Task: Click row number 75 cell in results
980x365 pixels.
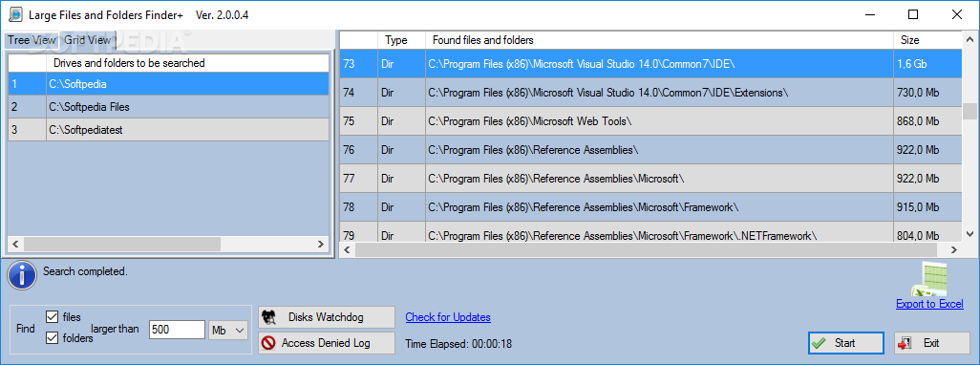Action: coord(358,121)
